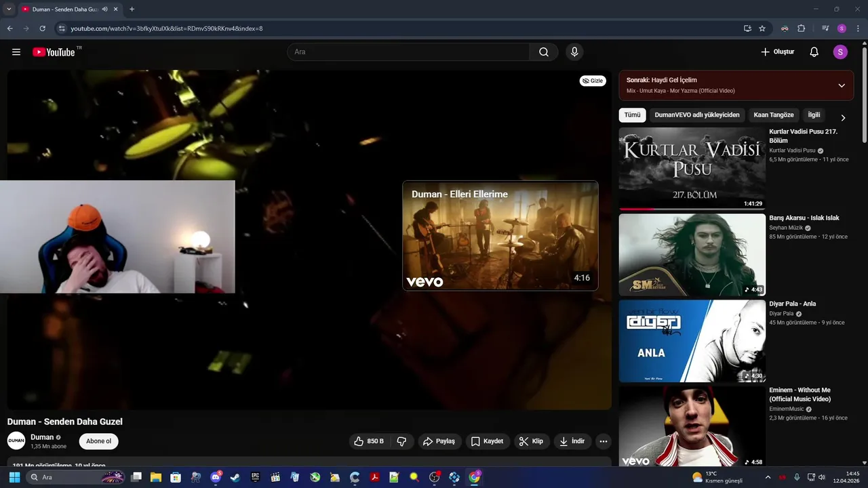Open Adobe Acrobat from taskbar
The height and width of the screenshot is (488, 868).
[x=374, y=477]
